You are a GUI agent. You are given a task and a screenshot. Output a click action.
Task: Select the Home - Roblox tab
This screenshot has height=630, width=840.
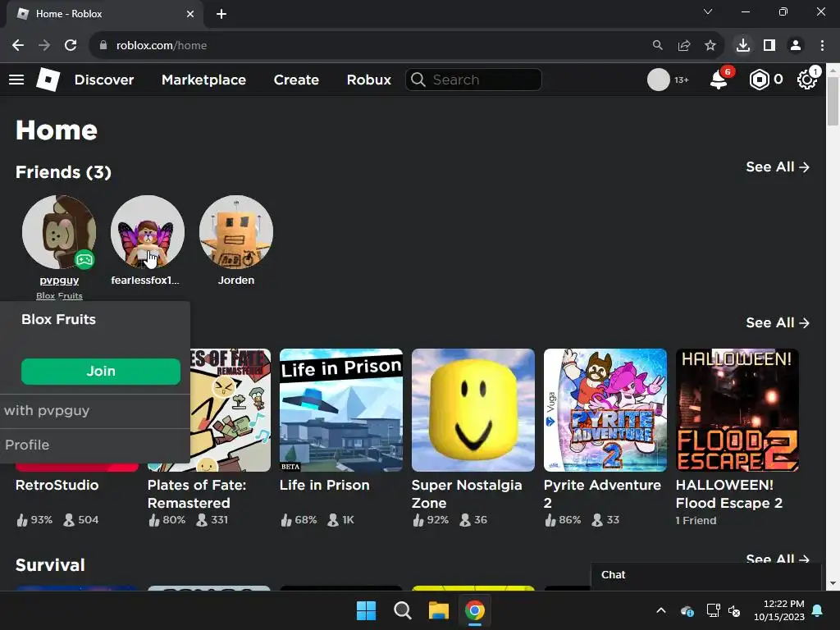104,14
